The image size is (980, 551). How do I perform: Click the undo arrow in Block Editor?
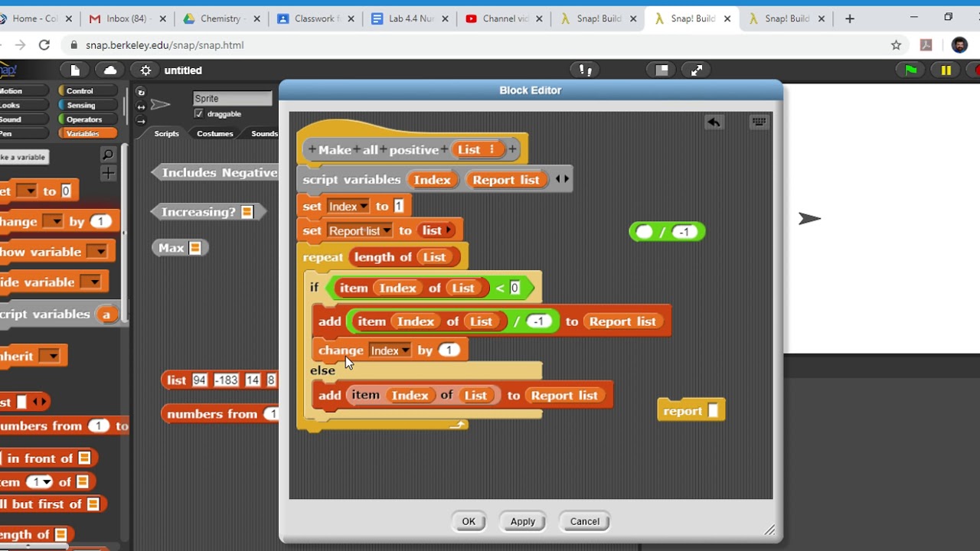[x=714, y=122]
